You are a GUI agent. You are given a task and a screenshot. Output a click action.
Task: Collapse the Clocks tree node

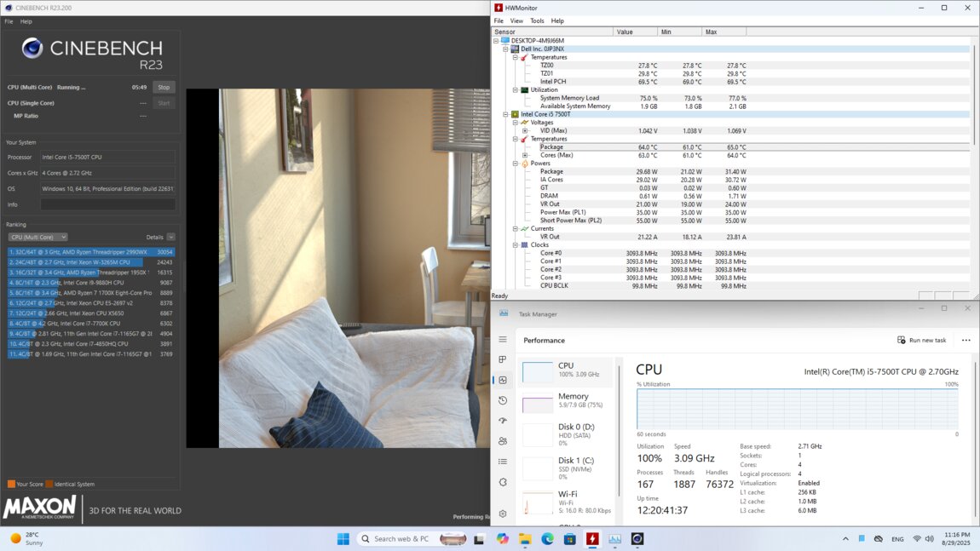(x=516, y=244)
